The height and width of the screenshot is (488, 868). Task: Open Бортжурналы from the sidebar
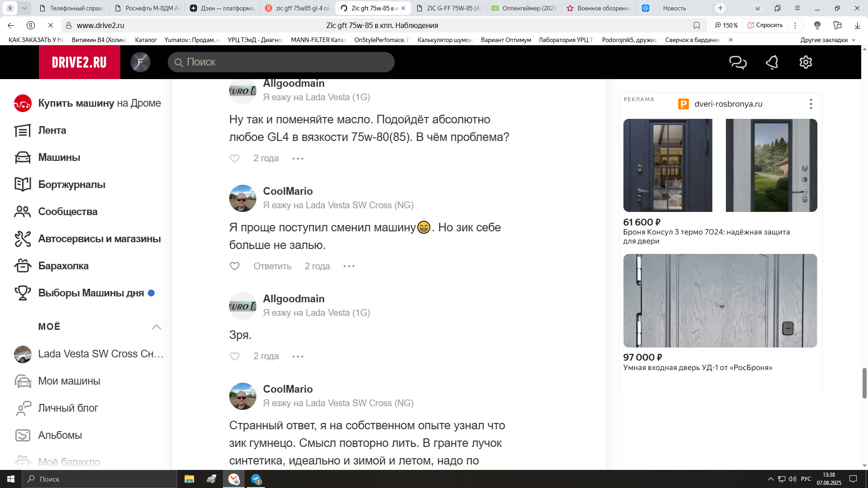[x=71, y=184]
